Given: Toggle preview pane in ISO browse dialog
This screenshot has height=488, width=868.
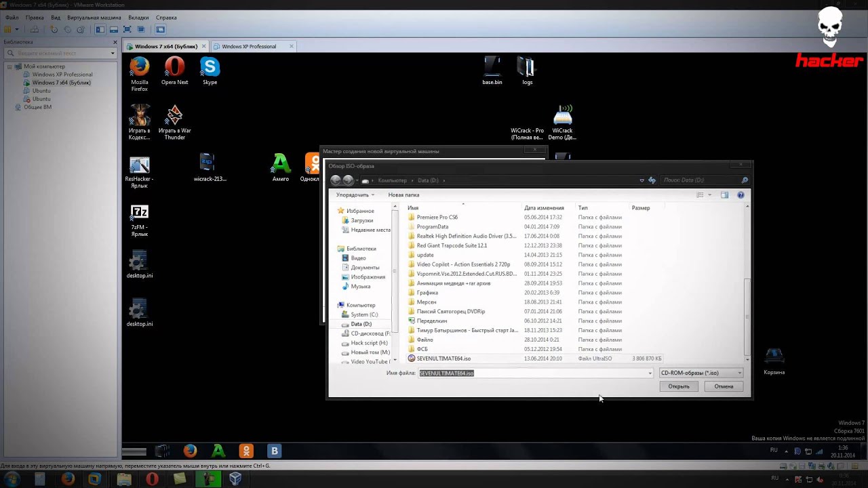Looking at the screenshot, I should point(724,195).
